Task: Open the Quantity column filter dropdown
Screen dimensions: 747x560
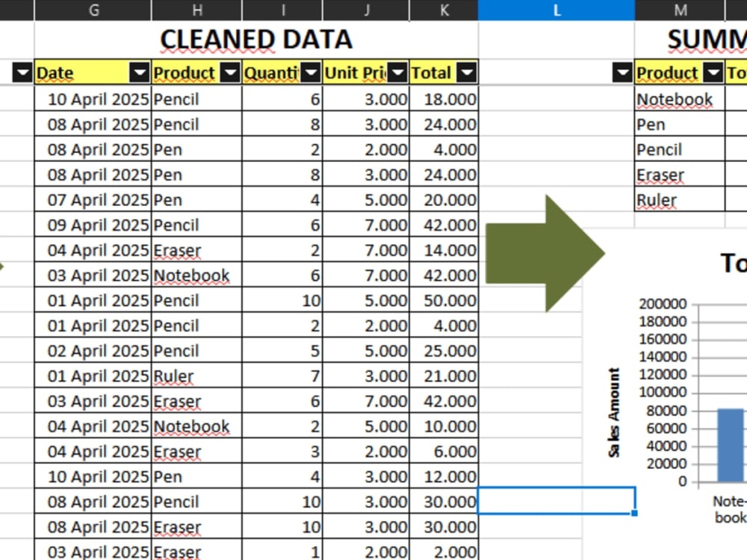Action: (311, 72)
